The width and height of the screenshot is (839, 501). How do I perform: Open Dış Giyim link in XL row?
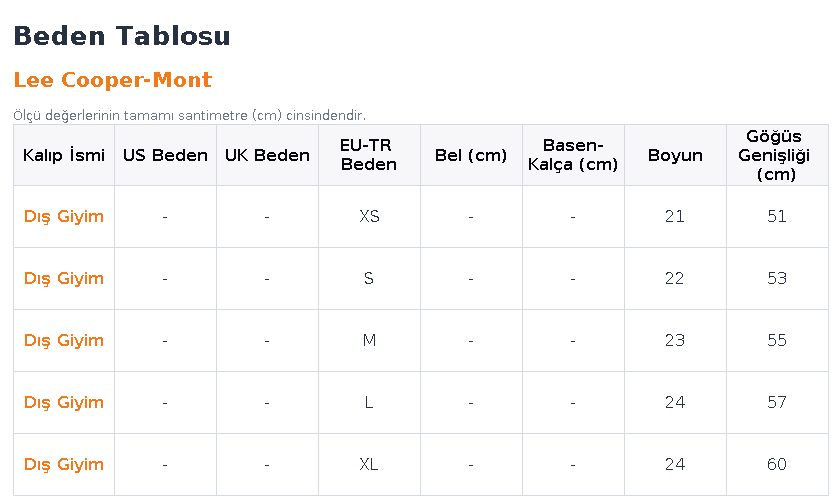[64, 465]
